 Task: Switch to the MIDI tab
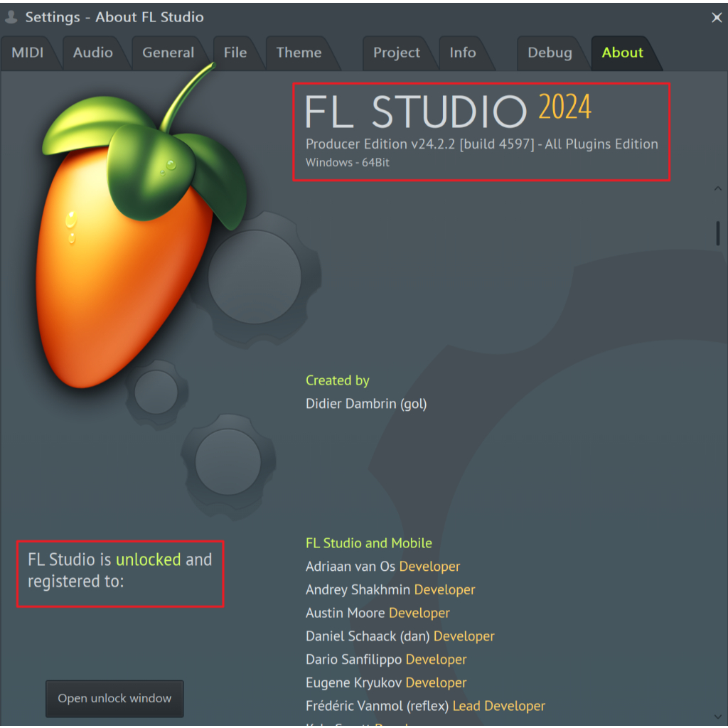[28, 53]
